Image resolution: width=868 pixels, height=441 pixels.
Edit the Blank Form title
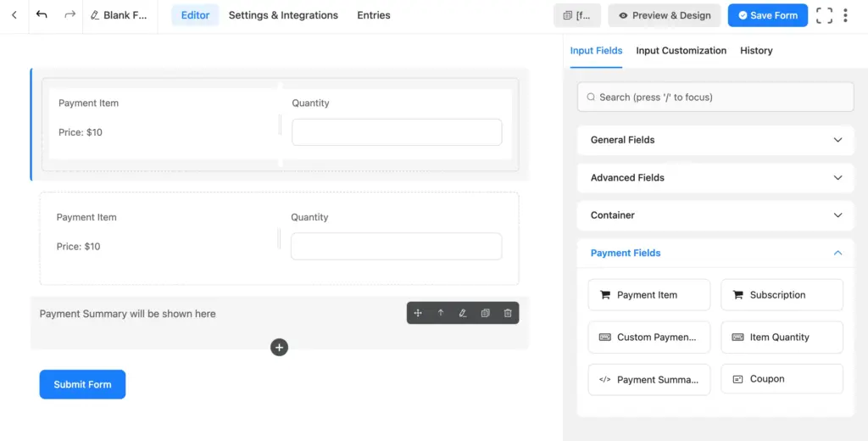point(119,15)
